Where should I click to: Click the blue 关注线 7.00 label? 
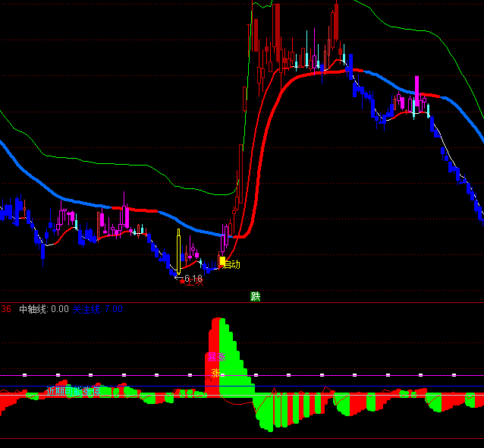click(x=97, y=309)
